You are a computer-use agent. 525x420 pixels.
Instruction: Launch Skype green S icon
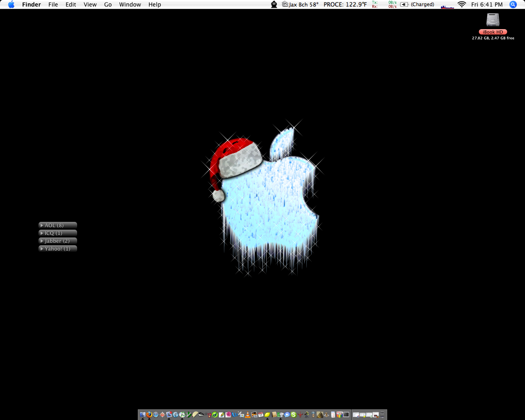pyautogui.click(x=294, y=415)
